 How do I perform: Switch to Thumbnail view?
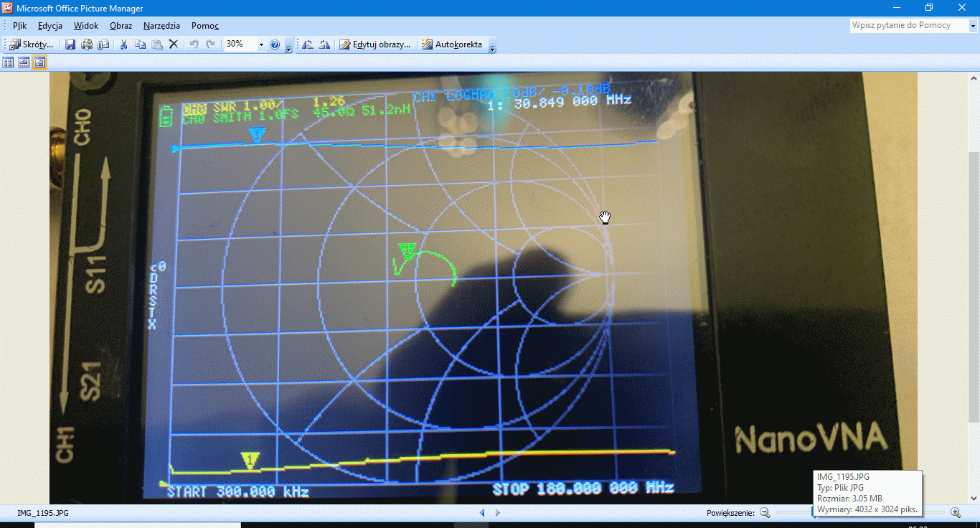point(8,62)
